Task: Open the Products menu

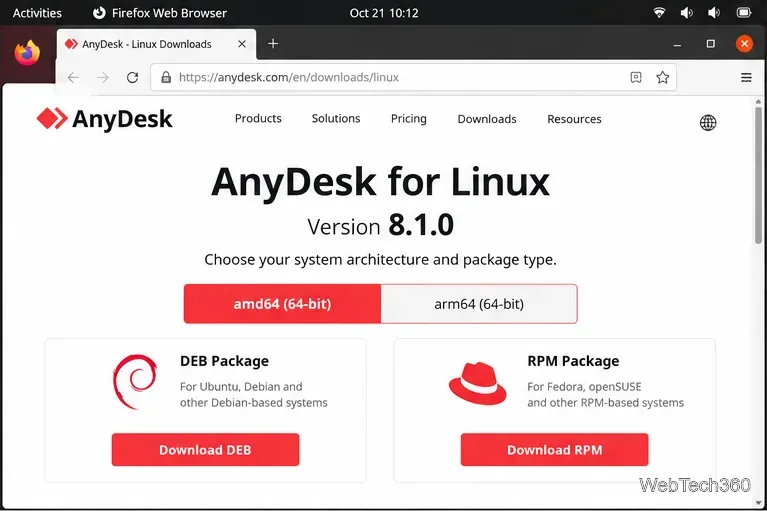Action: click(x=258, y=118)
